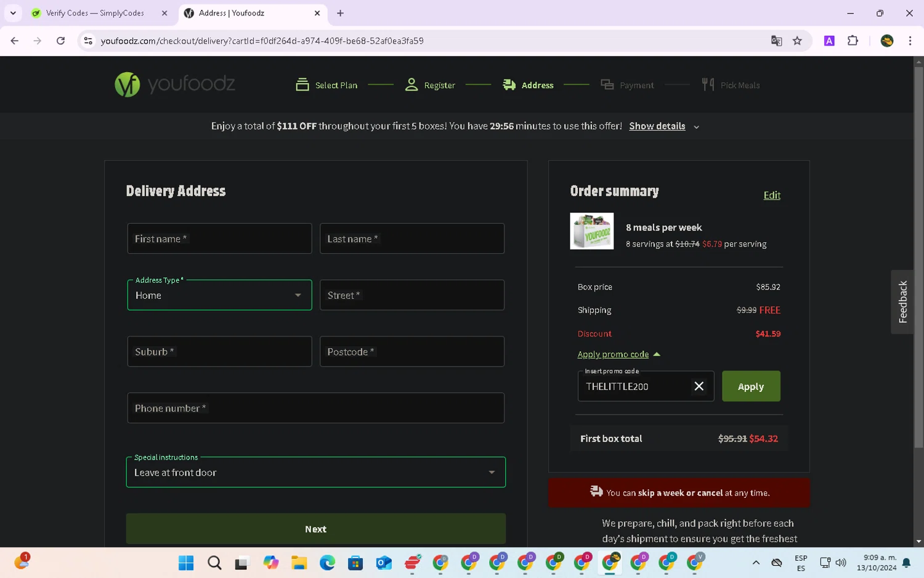Click the page vertical scrollbar
924x578 pixels.
[918, 257]
